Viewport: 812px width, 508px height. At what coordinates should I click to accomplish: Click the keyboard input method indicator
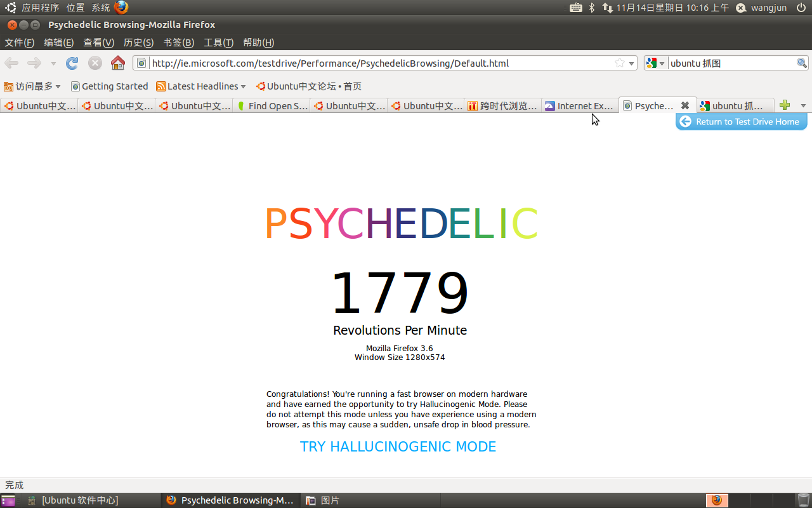(x=575, y=8)
